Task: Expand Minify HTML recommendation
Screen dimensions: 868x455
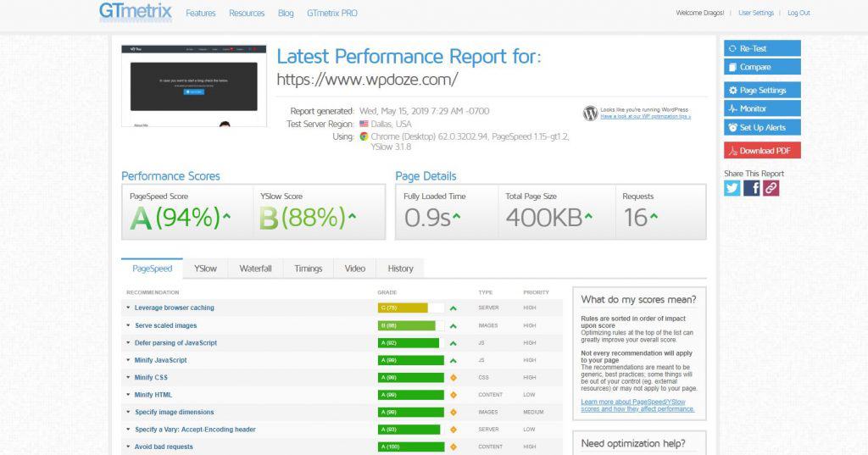Action: pos(153,395)
